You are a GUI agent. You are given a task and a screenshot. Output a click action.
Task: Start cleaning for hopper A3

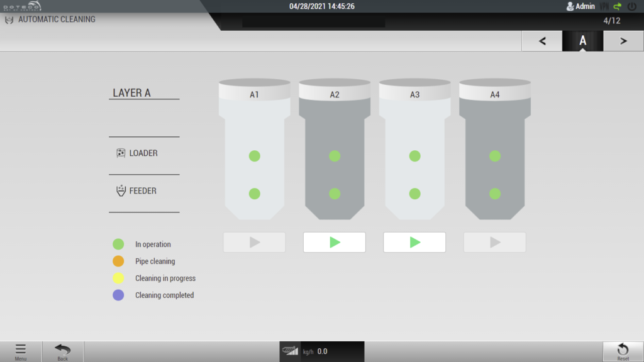414,242
